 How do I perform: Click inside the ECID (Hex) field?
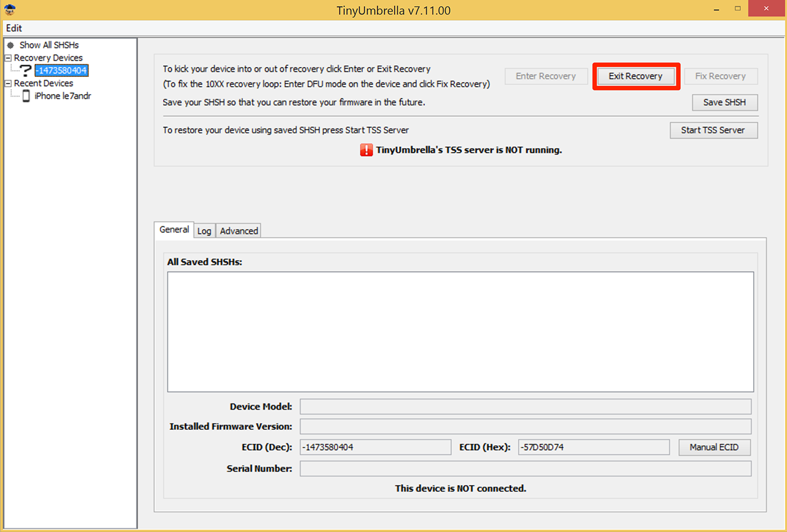pos(593,447)
